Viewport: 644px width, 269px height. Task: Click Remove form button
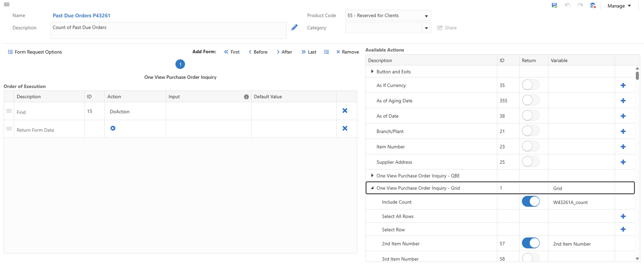point(348,52)
